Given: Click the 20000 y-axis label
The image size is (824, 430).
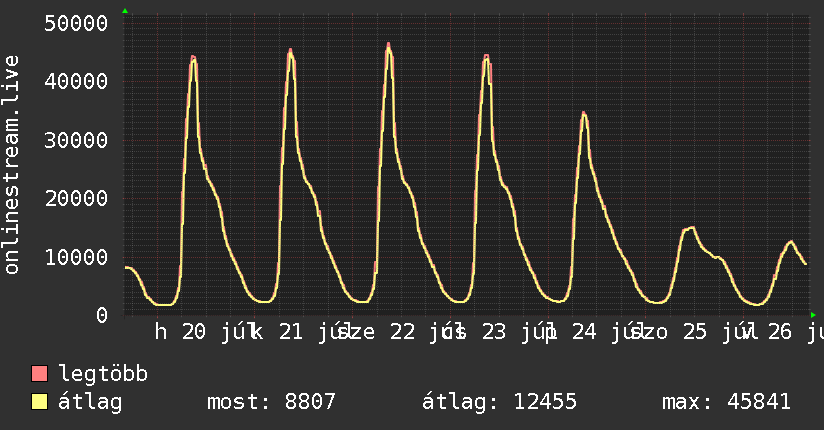Looking at the screenshot, I should (76, 198).
